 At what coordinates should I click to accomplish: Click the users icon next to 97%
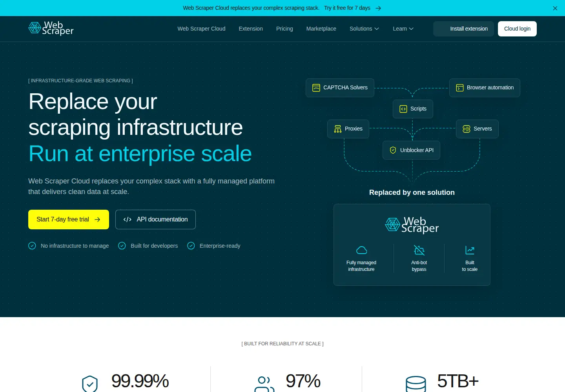tap(264, 384)
